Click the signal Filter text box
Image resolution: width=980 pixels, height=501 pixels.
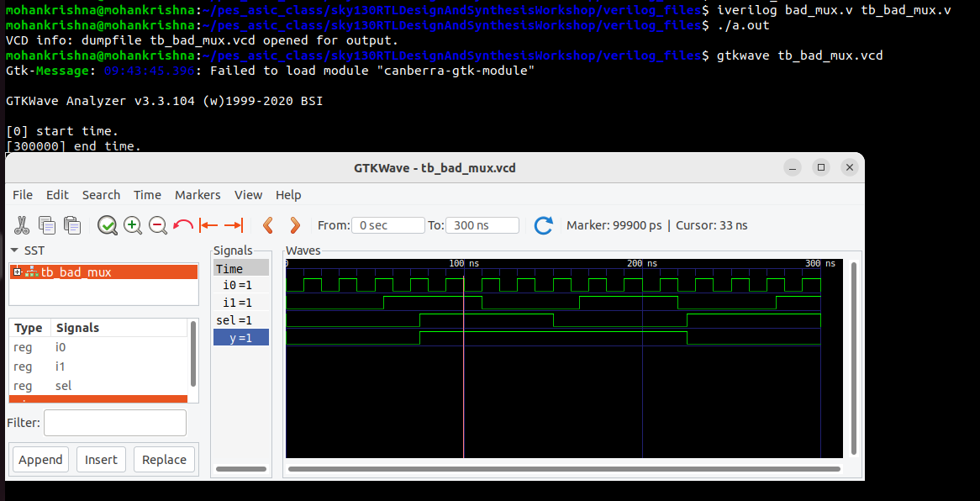click(114, 422)
